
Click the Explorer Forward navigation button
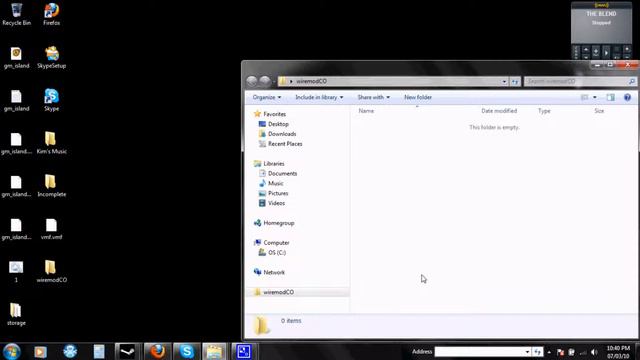[x=265, y=81]
